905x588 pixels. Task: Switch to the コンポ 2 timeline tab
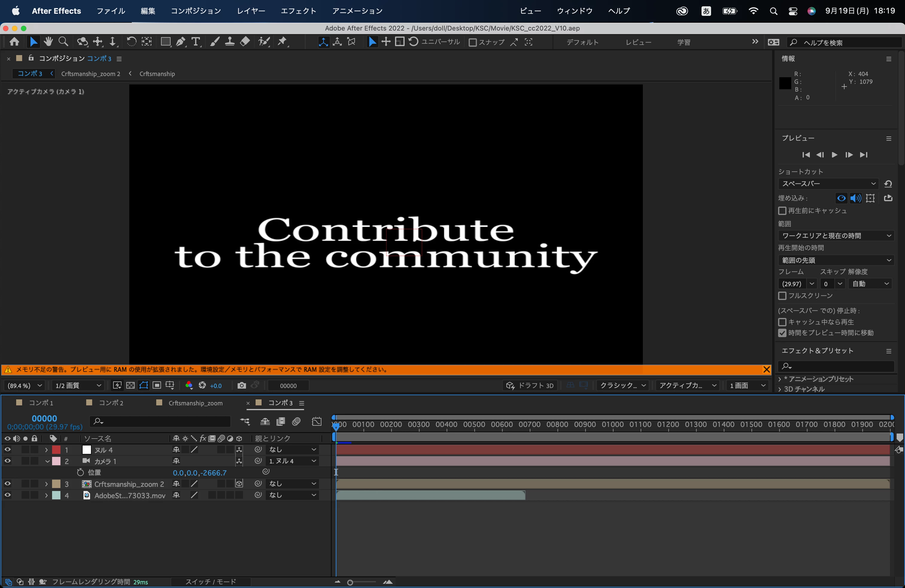tap(111, 403)
